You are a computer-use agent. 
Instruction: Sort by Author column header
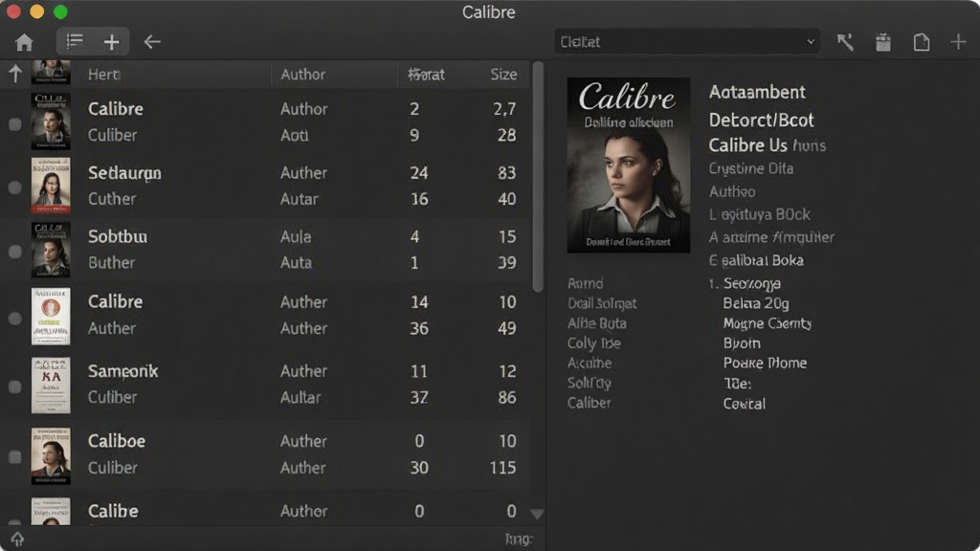point(303,75)
